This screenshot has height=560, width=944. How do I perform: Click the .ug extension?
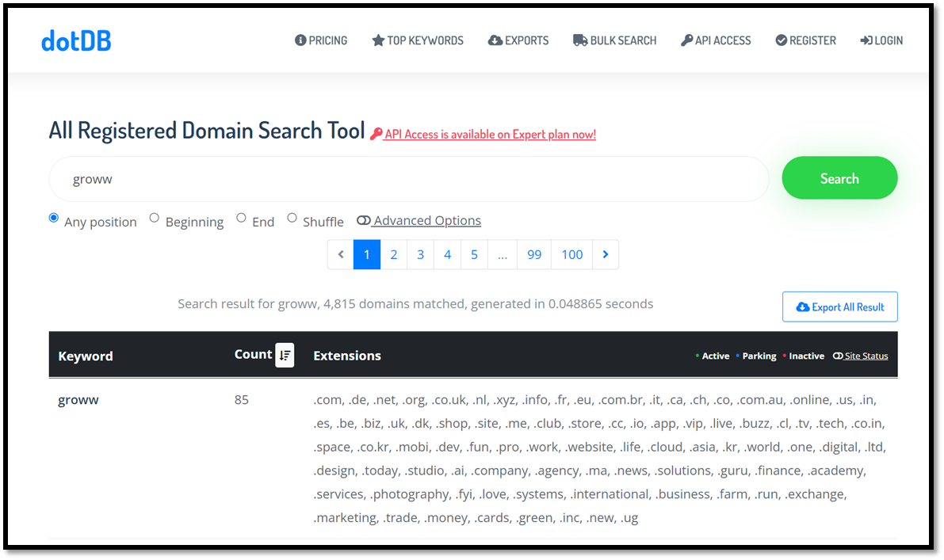click(x=629, y=518)
